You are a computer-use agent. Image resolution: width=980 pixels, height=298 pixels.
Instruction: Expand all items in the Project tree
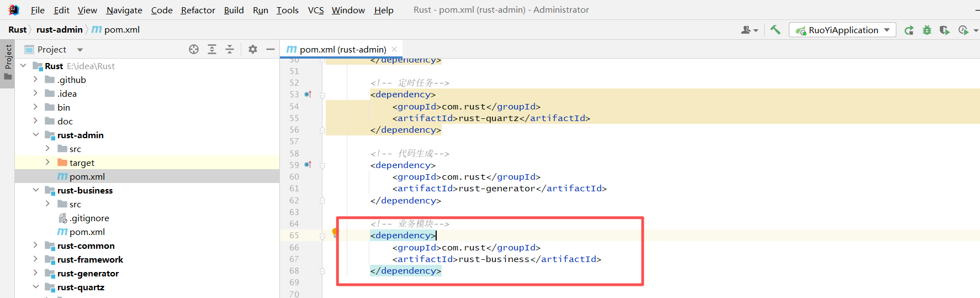(212, 49)
